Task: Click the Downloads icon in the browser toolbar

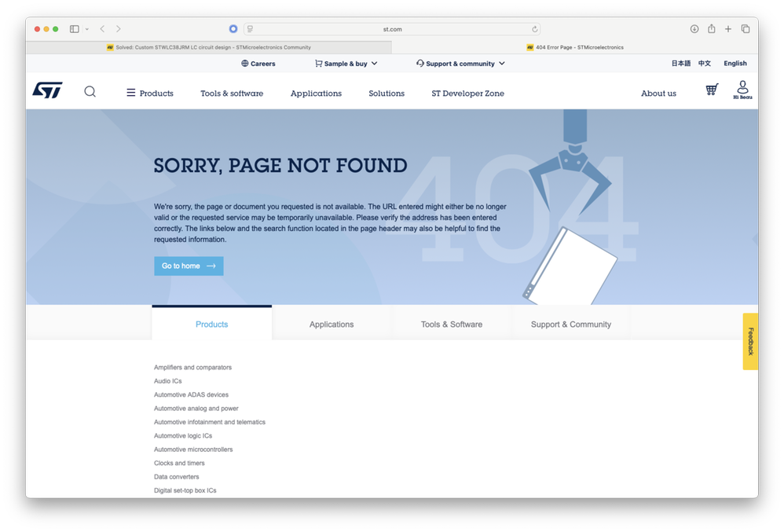Action: point(694,28)
